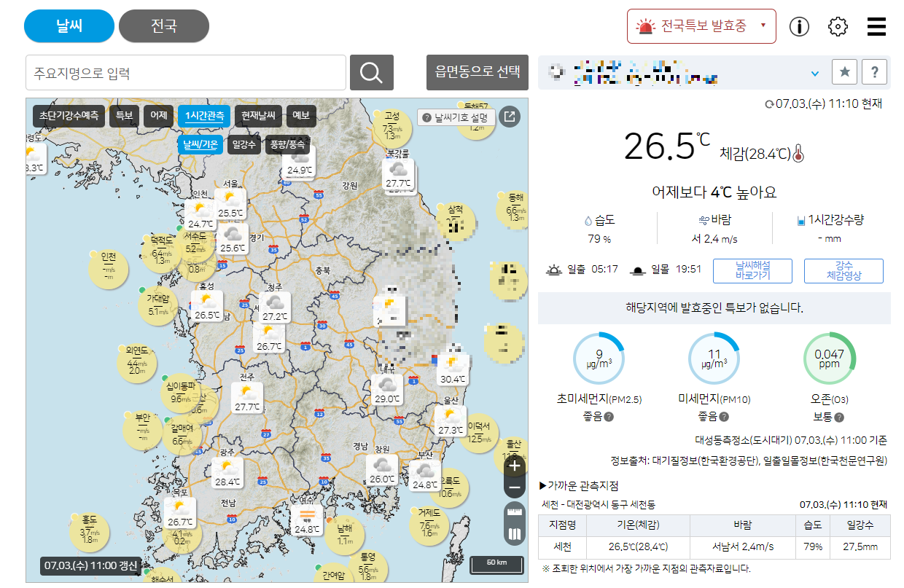Select 1시간관측 map mode
The image size is (904, 588).
204,116
